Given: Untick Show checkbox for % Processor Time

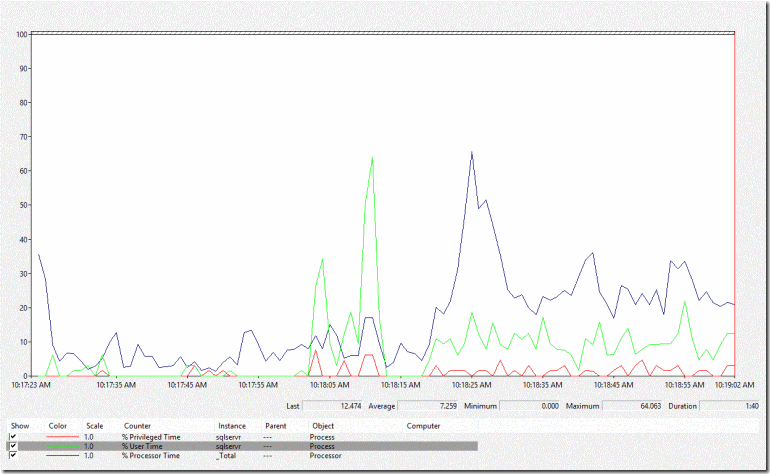Looking at the screenshot, I should tap(13, 455).
